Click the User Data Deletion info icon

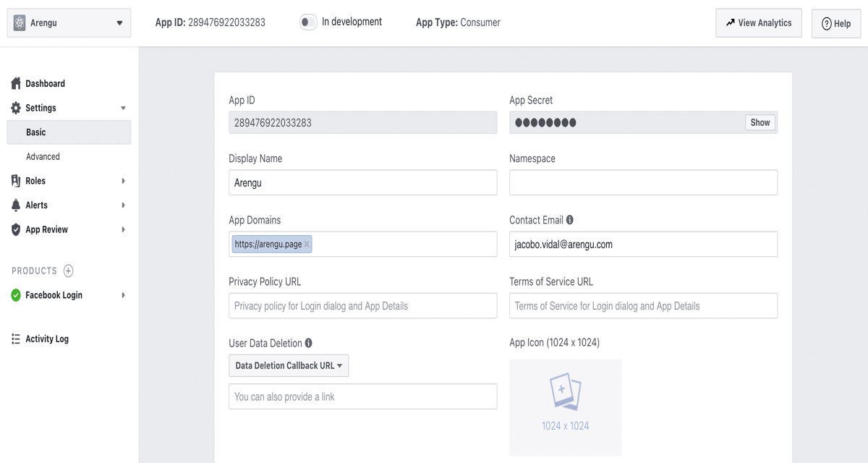pyautogui.click(x=309, y=343)
